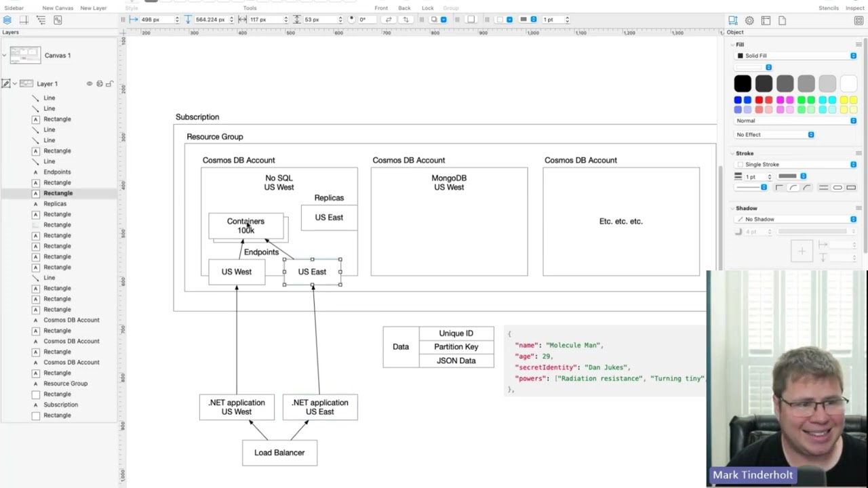Open the Object inspector tab icon
Image resolution: width=868 pixels, height=488 pixels.
tap(733, 21)
